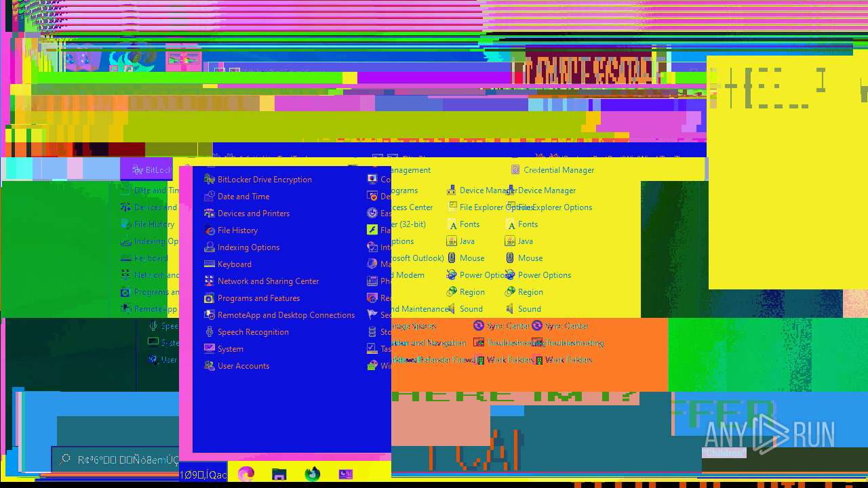Click the Flash Player (32-bit) icon
This screenshot has height=488, width=868.
(x=372, y=230)
